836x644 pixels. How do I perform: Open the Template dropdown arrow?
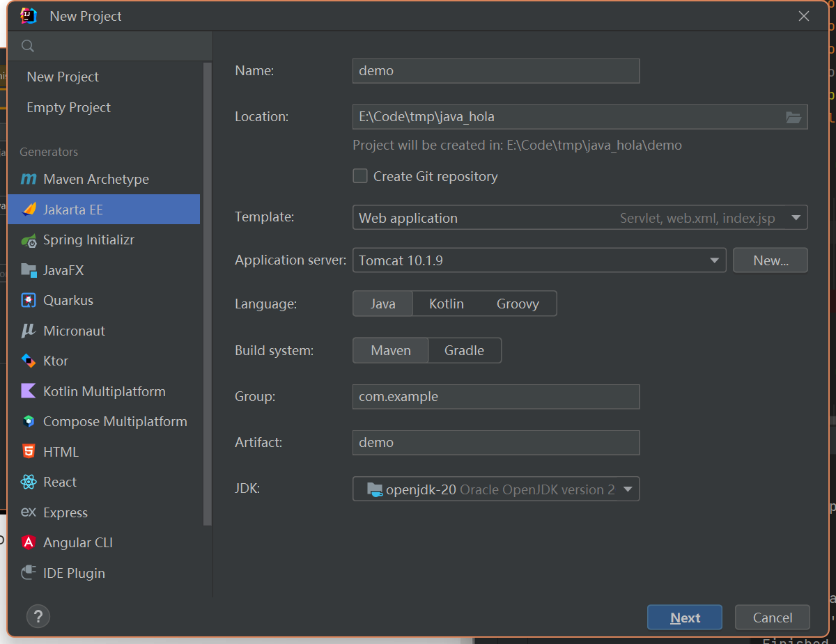796,217
